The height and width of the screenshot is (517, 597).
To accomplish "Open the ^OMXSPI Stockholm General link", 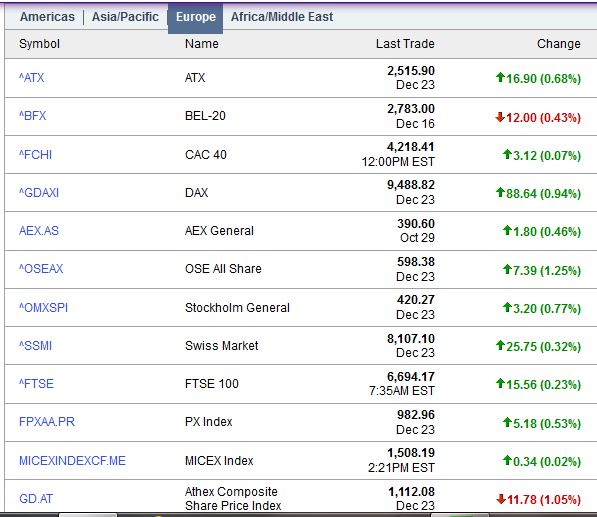I will (x=43, y=308).
